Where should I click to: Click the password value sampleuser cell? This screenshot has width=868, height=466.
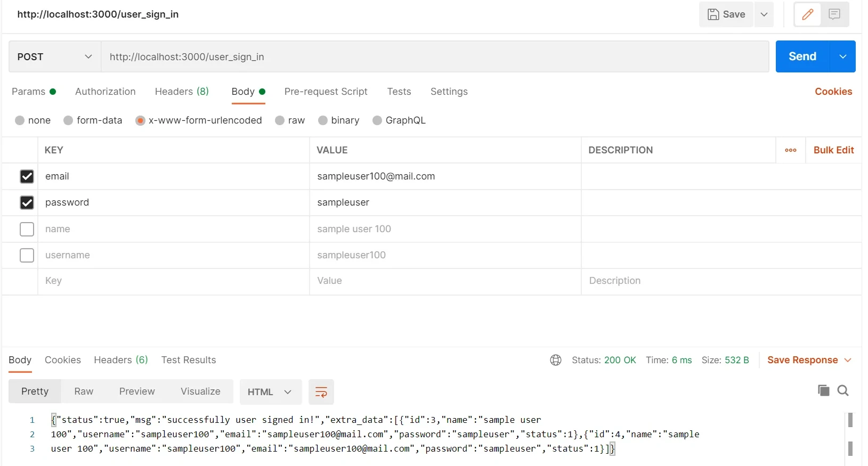tap(445, 202)
